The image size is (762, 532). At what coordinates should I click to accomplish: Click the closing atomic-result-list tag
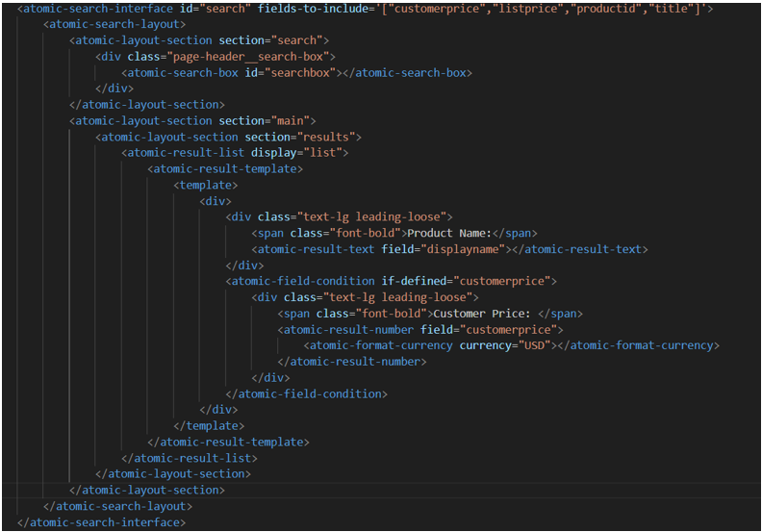coord(190,458)
